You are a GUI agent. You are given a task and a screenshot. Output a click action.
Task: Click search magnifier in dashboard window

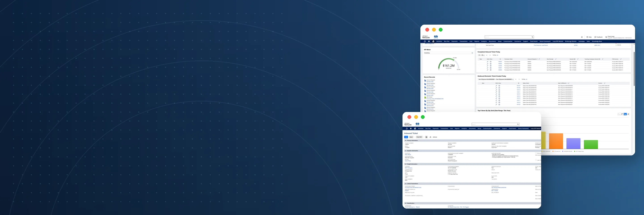(532, 37)
